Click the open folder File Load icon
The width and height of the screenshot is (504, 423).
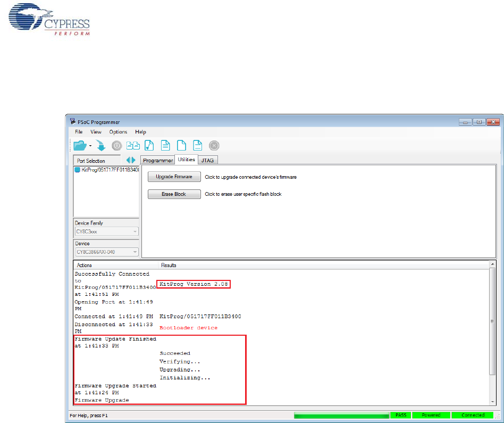[x=80, y=146]
